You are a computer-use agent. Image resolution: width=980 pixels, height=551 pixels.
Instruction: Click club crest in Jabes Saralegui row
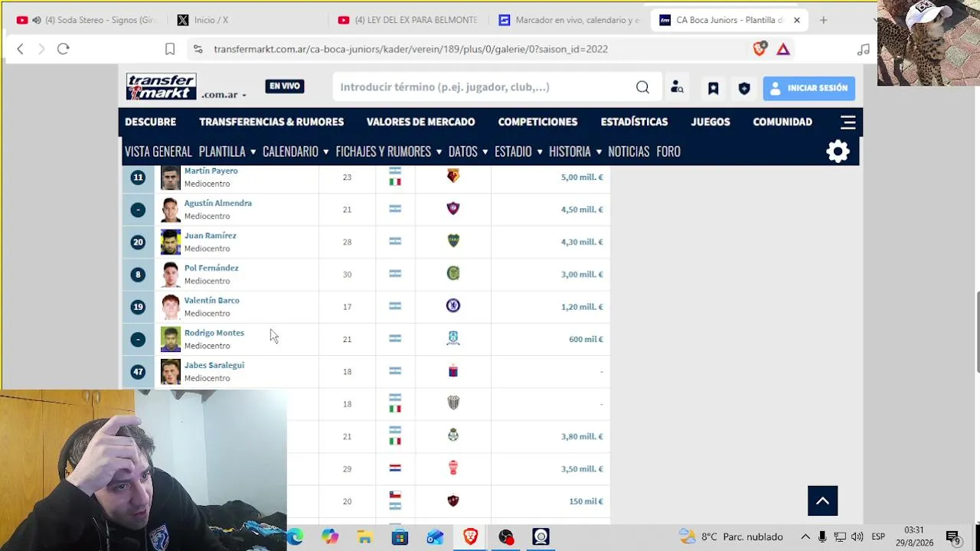pos(453,371)
